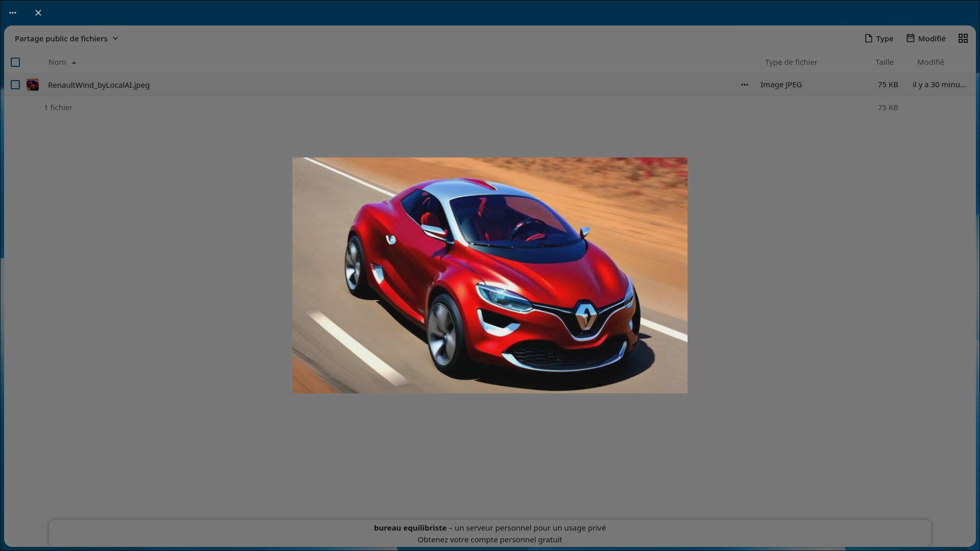The width and height of the screenshot is (980, 551).
Task: Close the image preview viewer
Action: coord(38,13)
